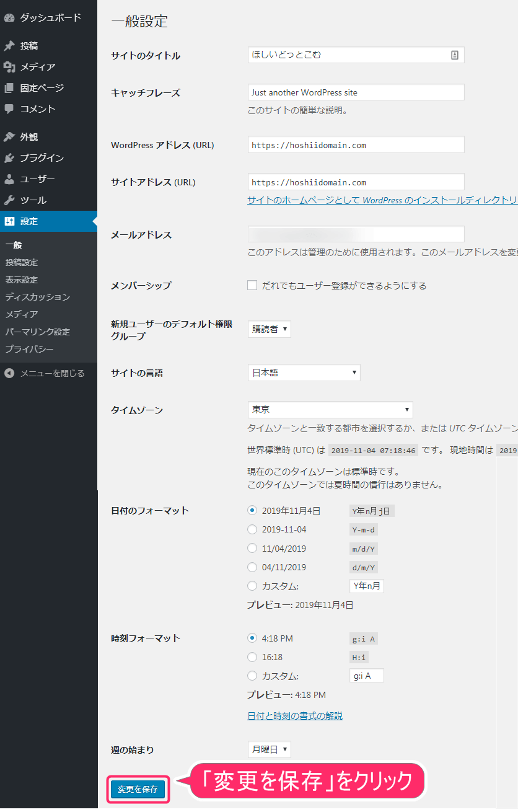The width and height of the screenshot is (518, 812).
Task: Click the Comments speech bubble icon
Action: [9, 109]
